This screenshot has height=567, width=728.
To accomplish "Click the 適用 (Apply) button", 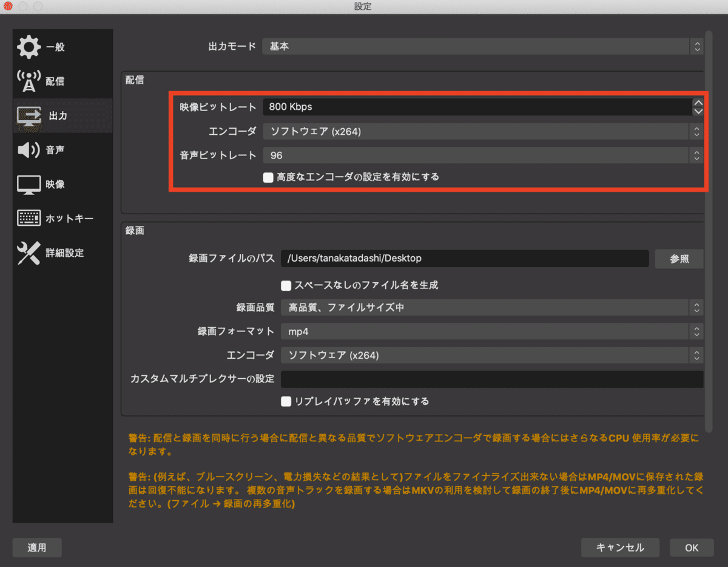I will point(37,547).
